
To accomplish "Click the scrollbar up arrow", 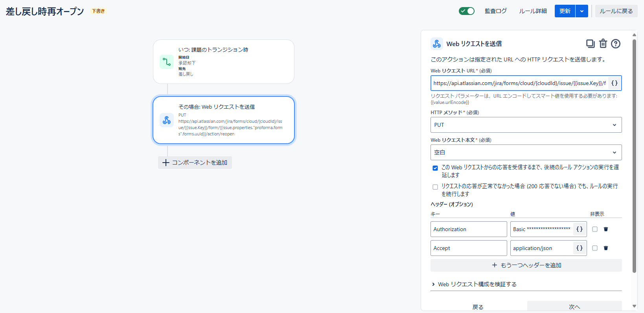I will tap(634, 35).
